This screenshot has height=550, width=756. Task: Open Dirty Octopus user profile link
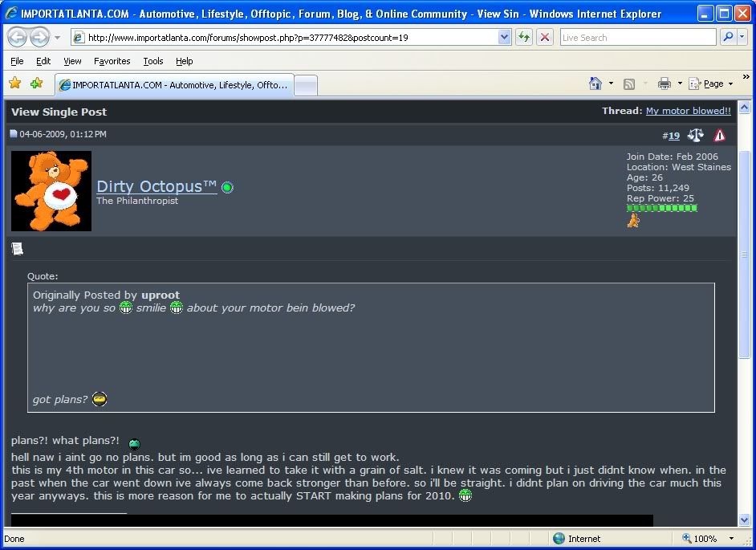coord(156,186)
